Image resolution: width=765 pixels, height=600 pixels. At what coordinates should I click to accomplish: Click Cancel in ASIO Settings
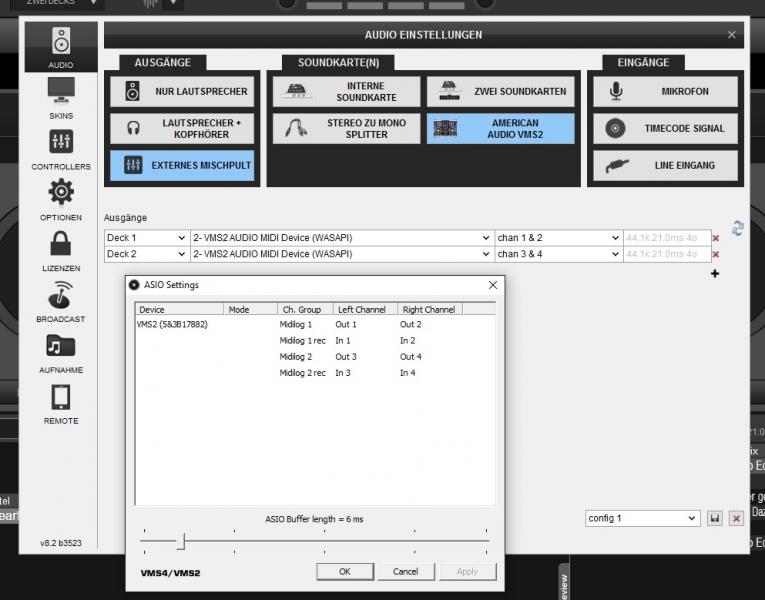coord(406,571)
